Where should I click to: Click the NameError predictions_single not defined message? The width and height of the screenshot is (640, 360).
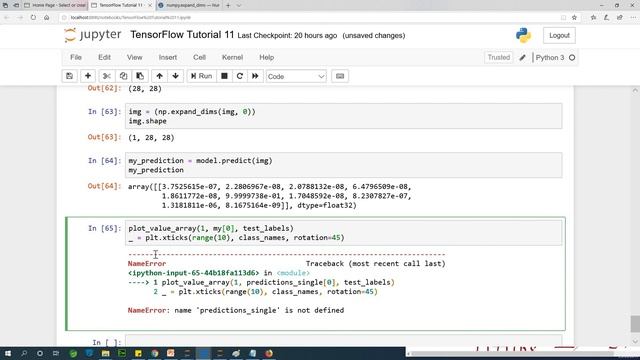(236, 310)
